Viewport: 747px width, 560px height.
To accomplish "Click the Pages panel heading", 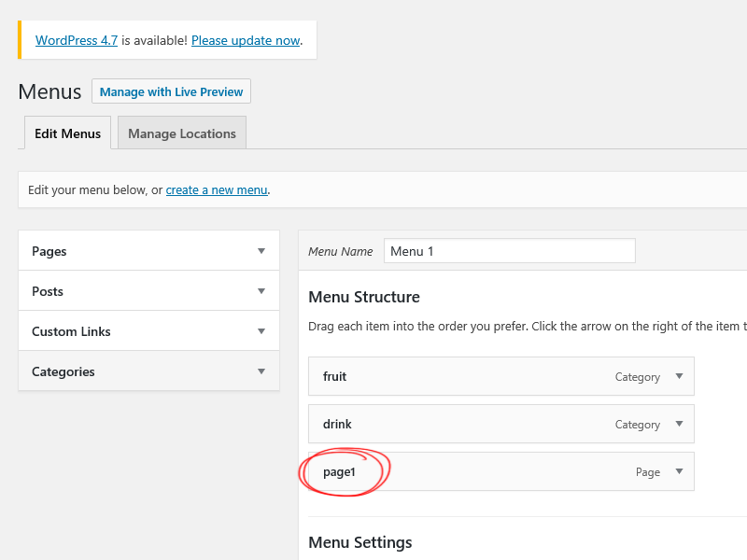I will [x=49, y=251].
